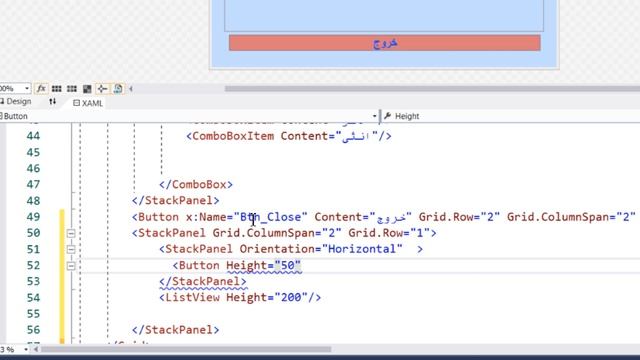640x360 pixels.
Task: Click Grid.ColumnSpan="2" on line 50
Action: click(277, 233)
